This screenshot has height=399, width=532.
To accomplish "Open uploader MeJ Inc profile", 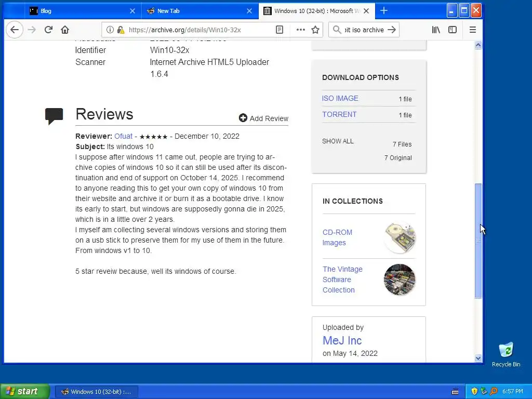I will (x=342, y=340).
